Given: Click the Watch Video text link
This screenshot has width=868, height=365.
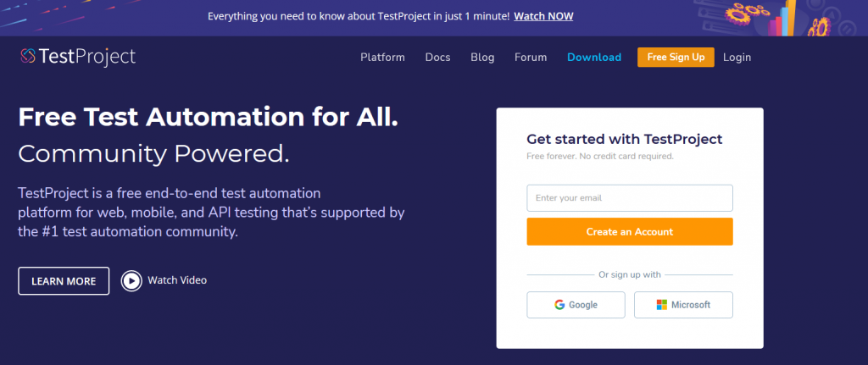Looking at the screenshot, I should (177, 280).
